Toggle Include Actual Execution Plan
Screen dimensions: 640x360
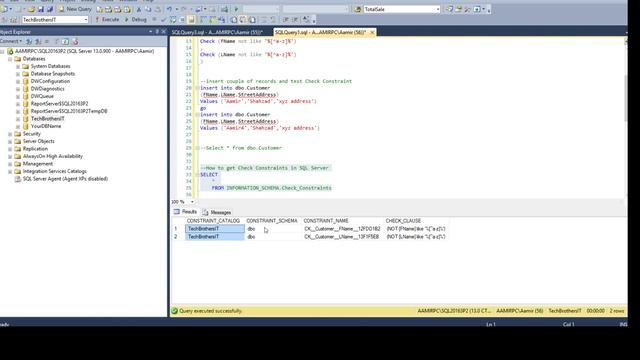pyautogui.click(x=203, y=19)
